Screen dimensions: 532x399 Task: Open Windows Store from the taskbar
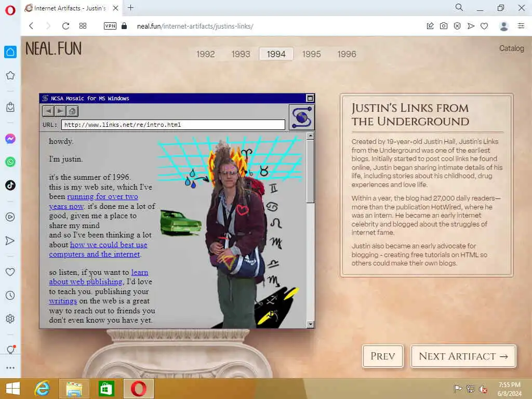click(x=106, y=389)
